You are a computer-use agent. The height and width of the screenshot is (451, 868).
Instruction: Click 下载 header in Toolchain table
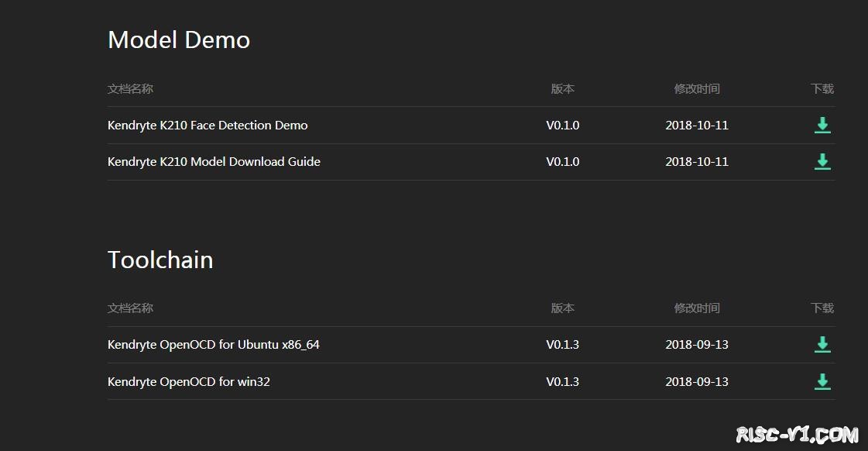(x=822, y=308)
